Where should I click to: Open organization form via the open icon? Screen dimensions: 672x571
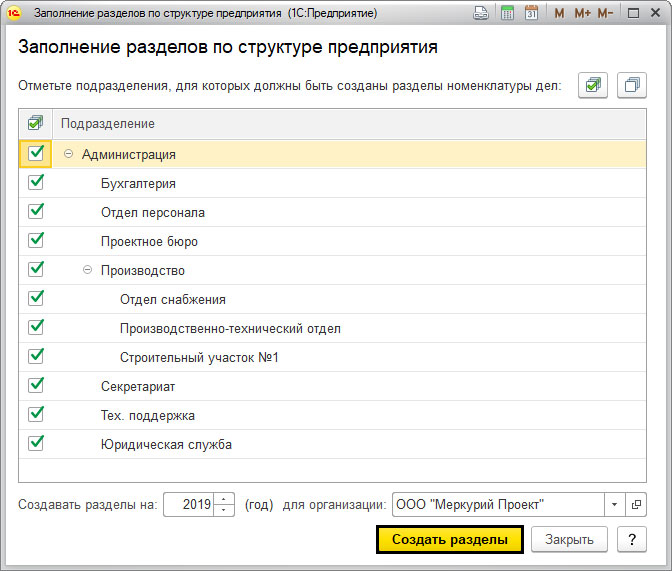pos(636,505)
